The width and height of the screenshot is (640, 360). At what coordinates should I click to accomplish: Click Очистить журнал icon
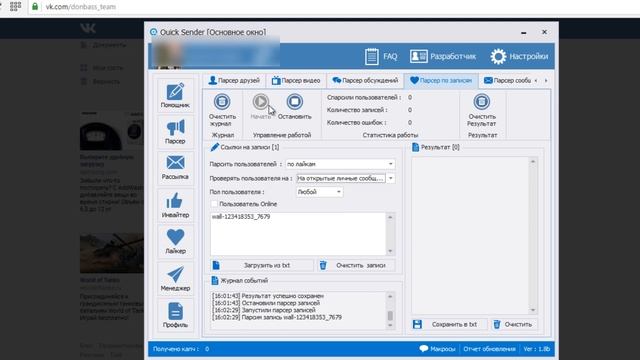(222, 109)
